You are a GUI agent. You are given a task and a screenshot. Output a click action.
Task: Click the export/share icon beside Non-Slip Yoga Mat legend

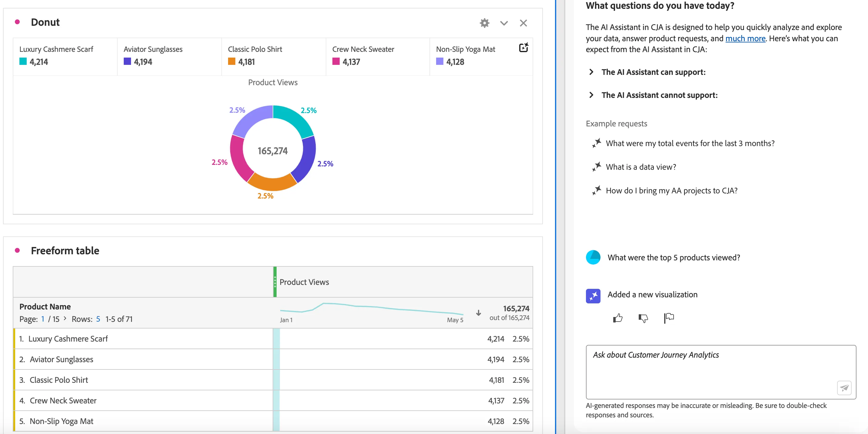point(523,48)
